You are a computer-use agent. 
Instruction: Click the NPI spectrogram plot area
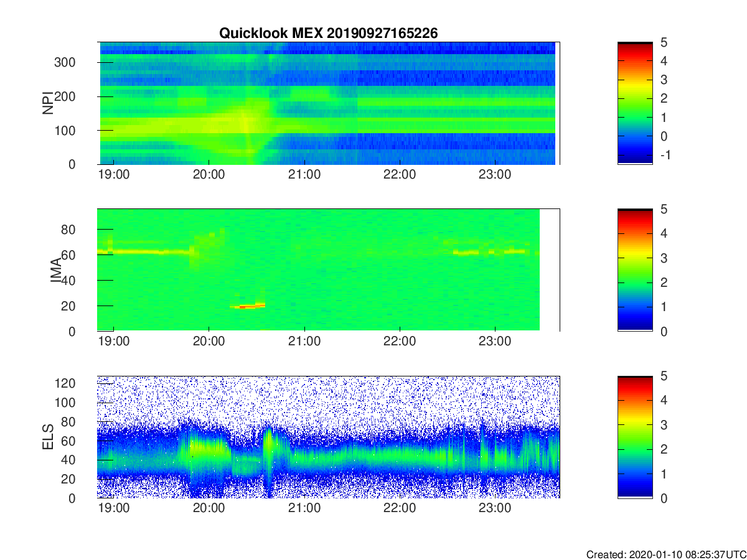pos(328,103)
